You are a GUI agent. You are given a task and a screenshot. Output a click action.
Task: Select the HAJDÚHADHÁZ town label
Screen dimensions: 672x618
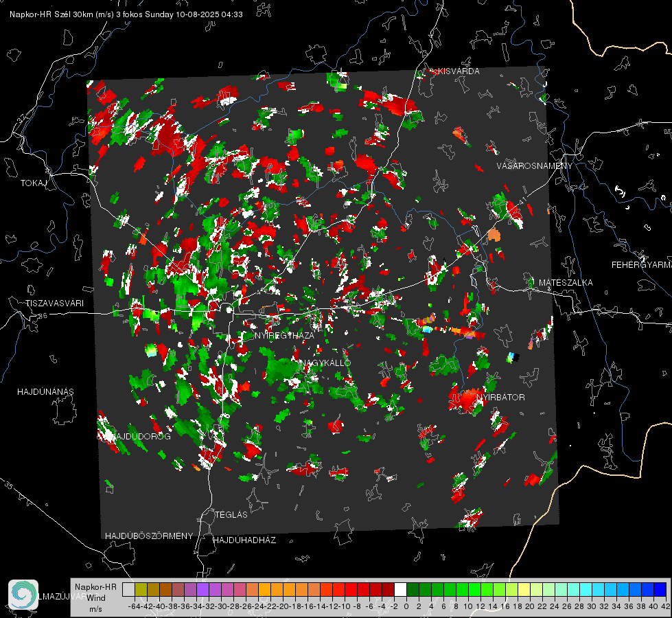[x=244, y=540]
